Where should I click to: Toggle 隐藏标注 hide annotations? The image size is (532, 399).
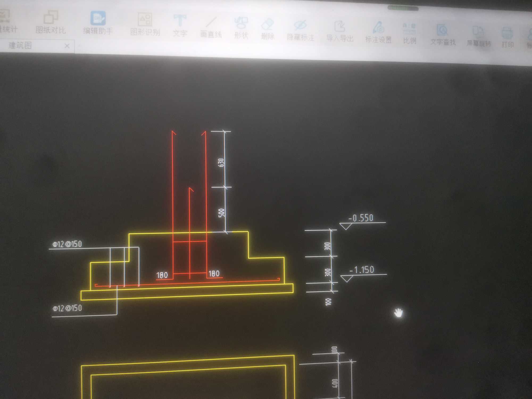[x=301, y=30]
